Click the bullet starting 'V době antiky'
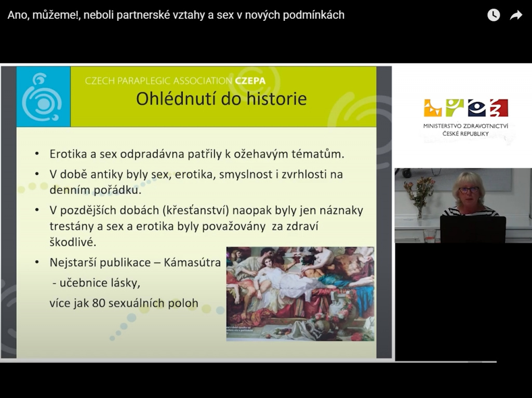Viewport: 532px width, 398px height. (196, 182)
